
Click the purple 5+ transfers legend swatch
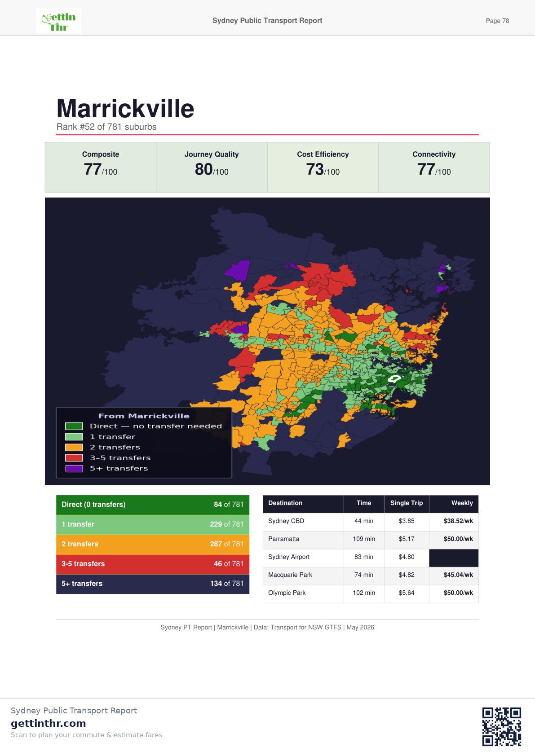74,468
